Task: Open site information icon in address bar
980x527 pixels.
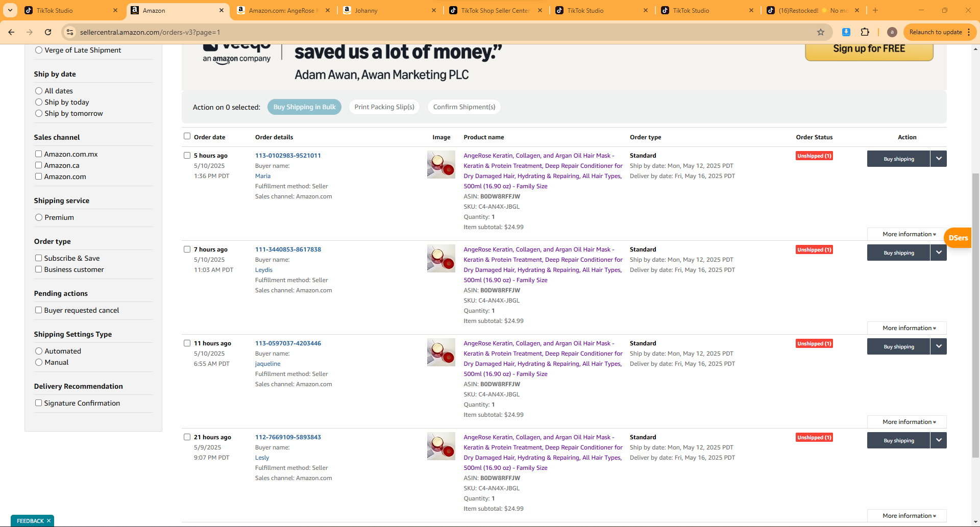Action: click(70, 32)
